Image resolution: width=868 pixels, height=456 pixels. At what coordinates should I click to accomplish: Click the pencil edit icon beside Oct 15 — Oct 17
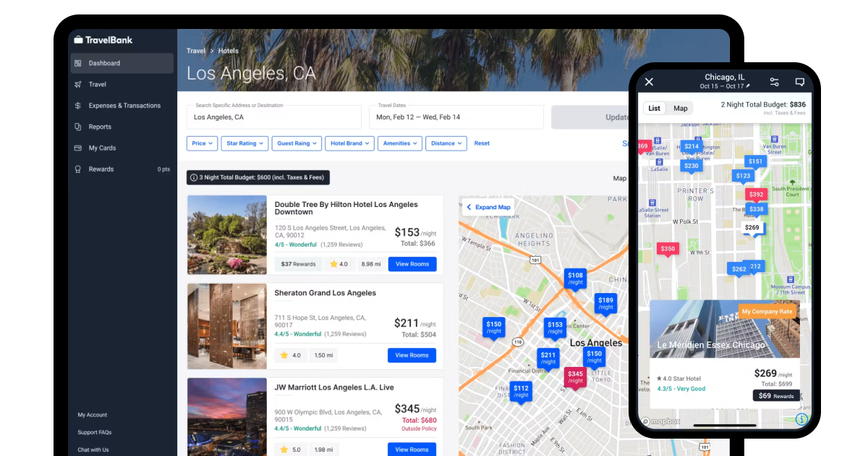[x=746, y=86]
